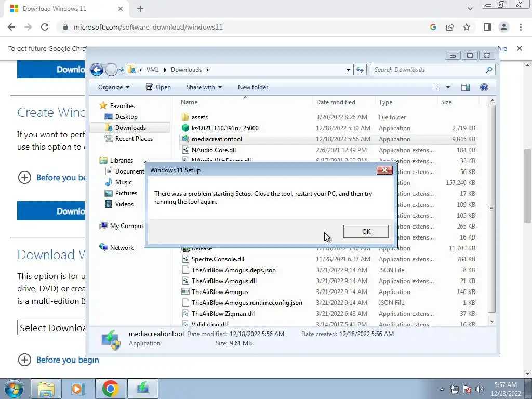
Task: Select TheAirBlow.Amogus.runtimeconfig.json file
Action: click(247, 303)
